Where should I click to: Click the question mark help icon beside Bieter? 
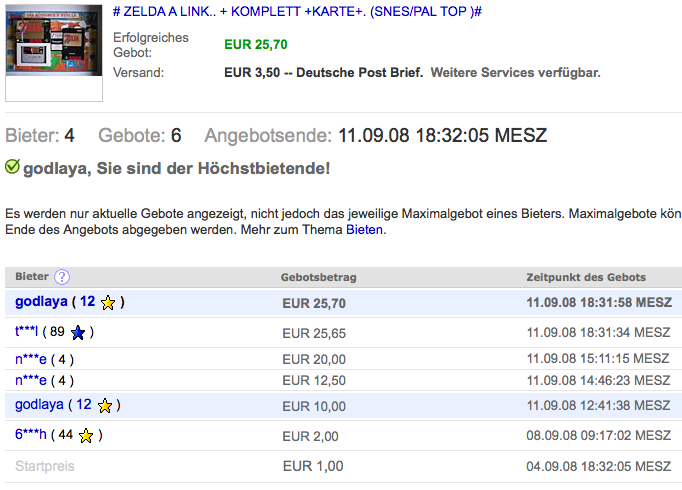62,277
